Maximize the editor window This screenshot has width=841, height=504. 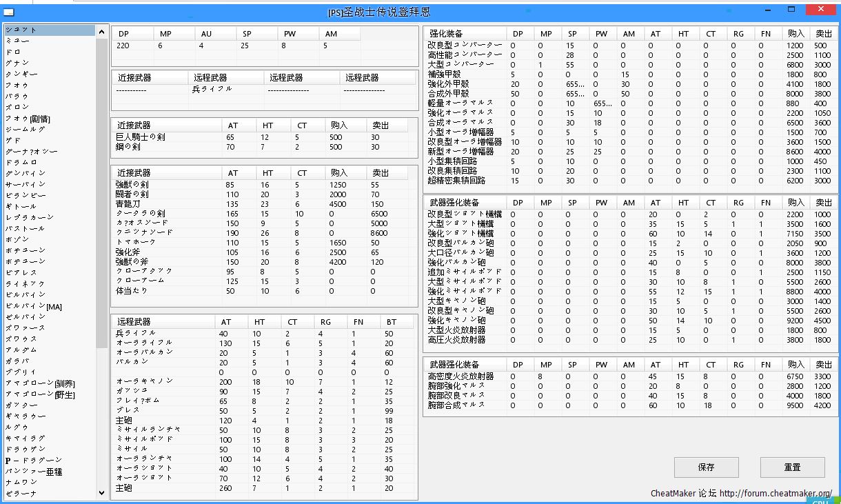click(792, 10)
